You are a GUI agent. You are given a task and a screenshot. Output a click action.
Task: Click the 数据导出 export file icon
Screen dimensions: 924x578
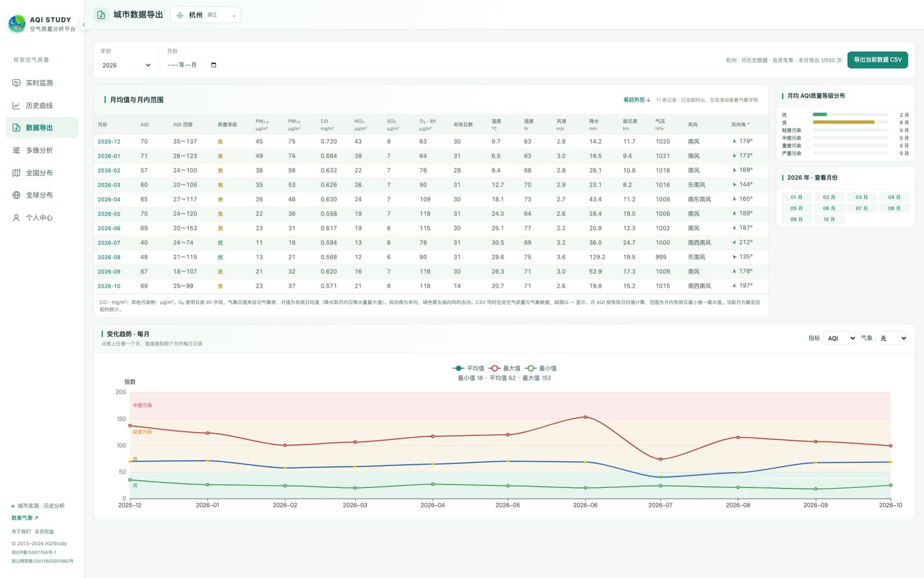pos(16,128)
